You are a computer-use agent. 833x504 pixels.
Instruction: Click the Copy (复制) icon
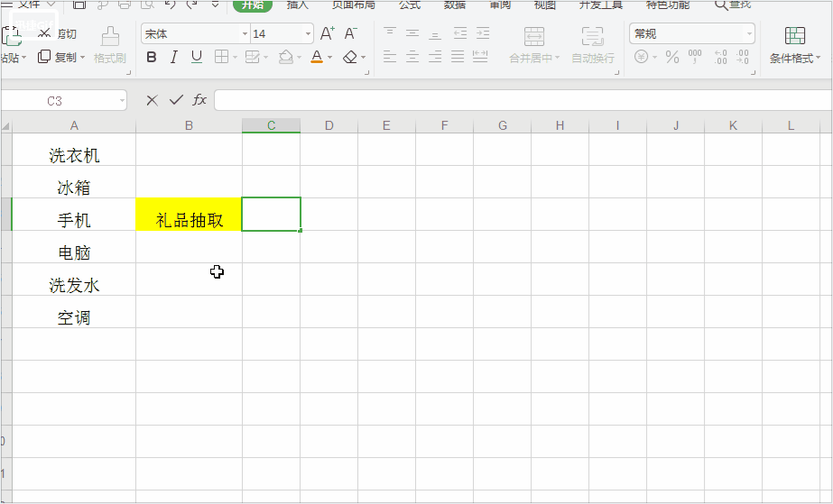point(44,57)
